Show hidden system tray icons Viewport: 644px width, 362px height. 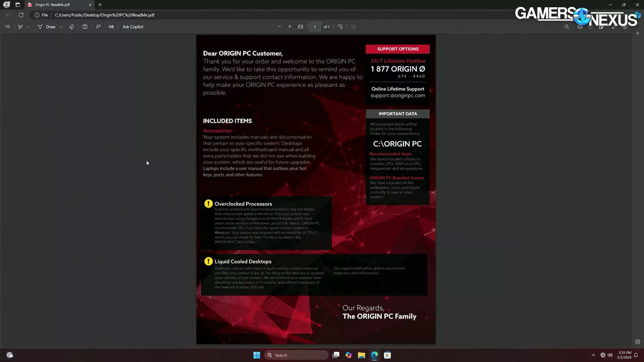click(593, 355)
